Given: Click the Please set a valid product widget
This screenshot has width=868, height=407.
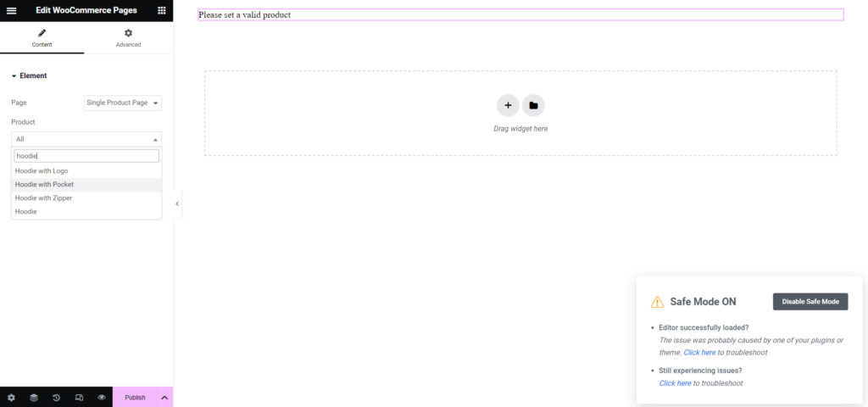Looking at the screenshot, I should point(521,15).
